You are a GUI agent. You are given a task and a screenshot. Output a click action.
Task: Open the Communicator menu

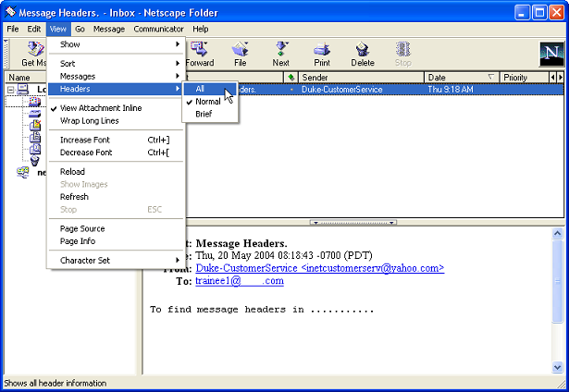click(x=158, y=29)
